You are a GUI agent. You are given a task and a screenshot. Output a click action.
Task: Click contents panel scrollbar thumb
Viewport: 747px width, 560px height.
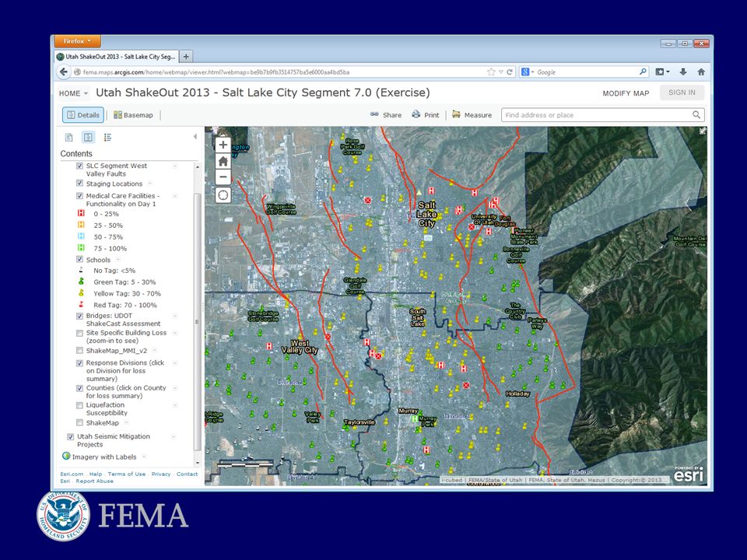(x=197, y=321)
